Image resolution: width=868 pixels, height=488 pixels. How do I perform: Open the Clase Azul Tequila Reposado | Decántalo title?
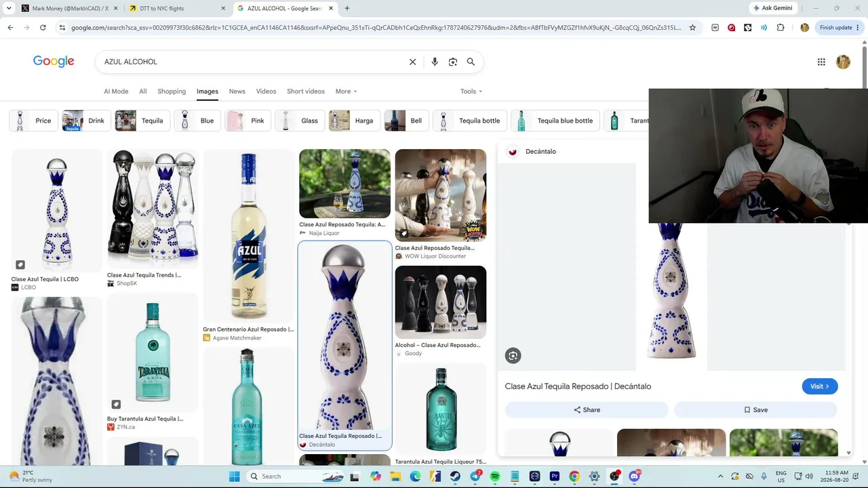[578, 386]
